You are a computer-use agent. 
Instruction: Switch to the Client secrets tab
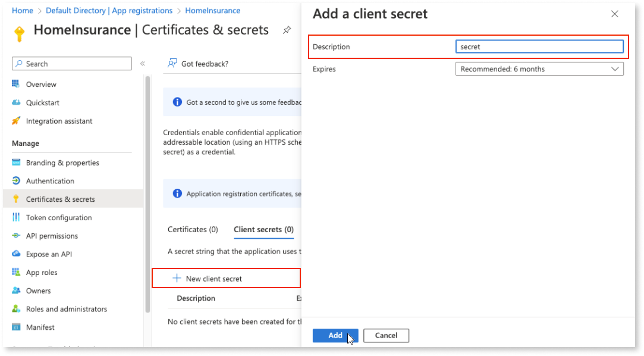point(263,229)
